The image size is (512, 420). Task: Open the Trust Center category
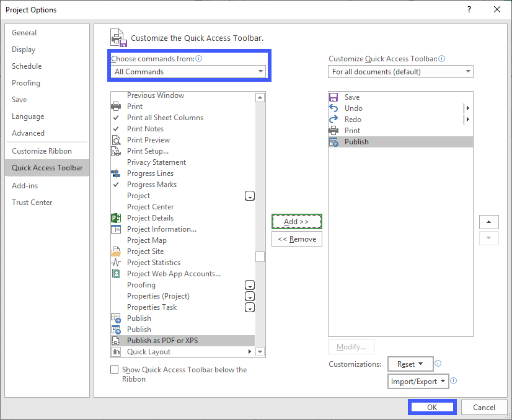(x=32, y=203)
